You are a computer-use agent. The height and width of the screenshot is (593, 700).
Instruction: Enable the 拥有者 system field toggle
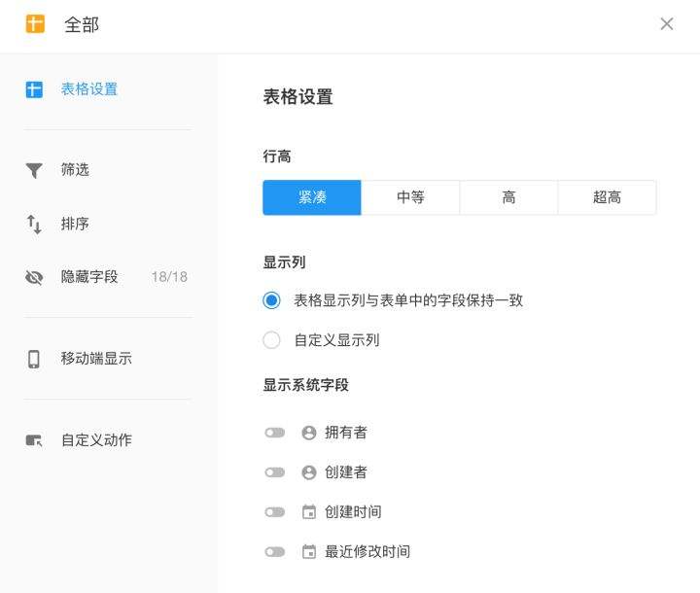(x=275, y=433)
